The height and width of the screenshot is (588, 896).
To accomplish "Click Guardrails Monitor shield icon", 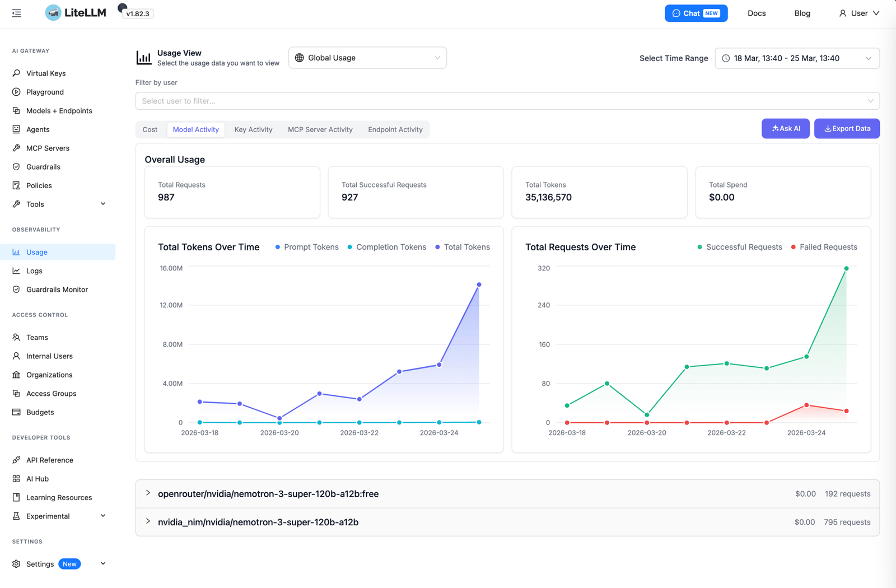I will tap(16, 290).
